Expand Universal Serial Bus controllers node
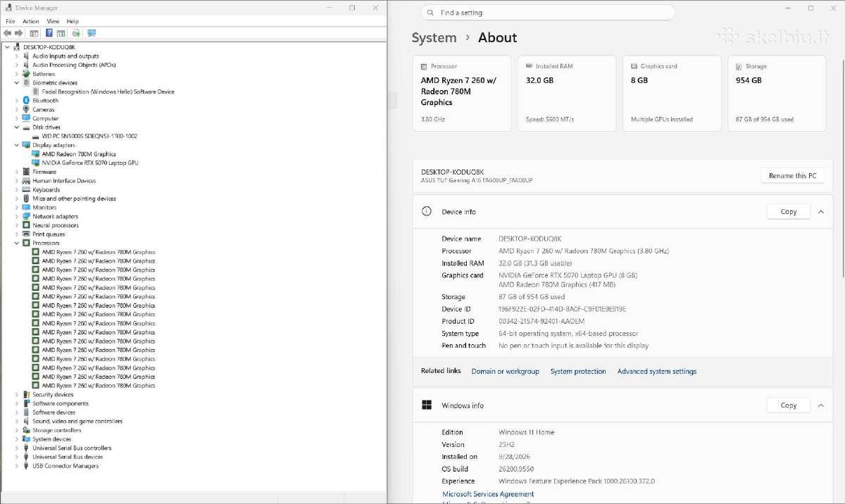Image resolution: width=845 pixels, height=504 pixels. (x=17, y=448)
